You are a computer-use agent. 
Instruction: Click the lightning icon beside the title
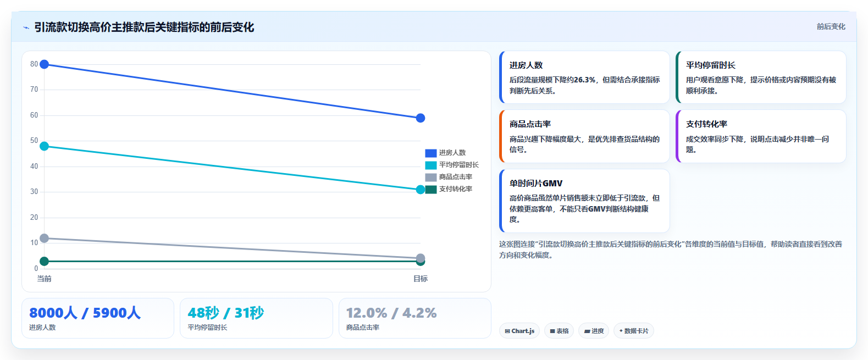(26, 27)
